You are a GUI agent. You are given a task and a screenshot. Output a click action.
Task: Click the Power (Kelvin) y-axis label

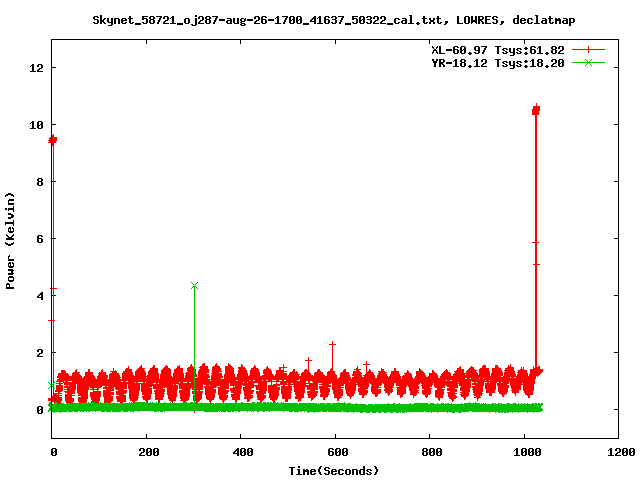pos(10,241)
